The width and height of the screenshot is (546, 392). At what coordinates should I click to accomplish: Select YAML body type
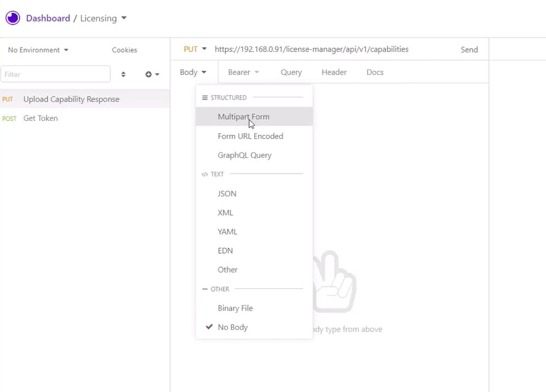(x=254, y=232)
